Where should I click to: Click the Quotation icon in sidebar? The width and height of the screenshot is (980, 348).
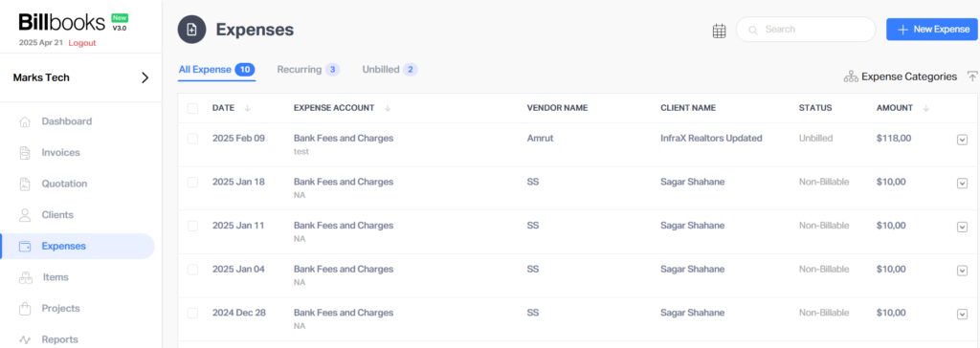(x=25, y=184)
